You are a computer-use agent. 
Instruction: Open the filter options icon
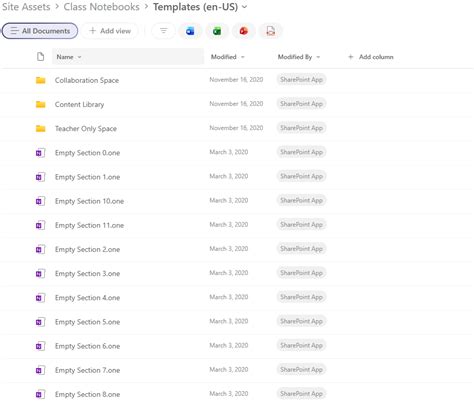(163, 31)
